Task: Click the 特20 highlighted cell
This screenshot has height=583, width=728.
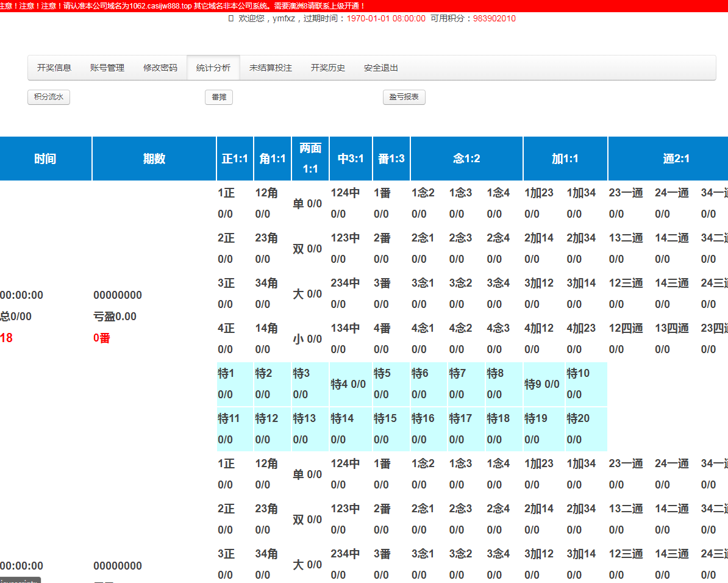Action: 586,429
